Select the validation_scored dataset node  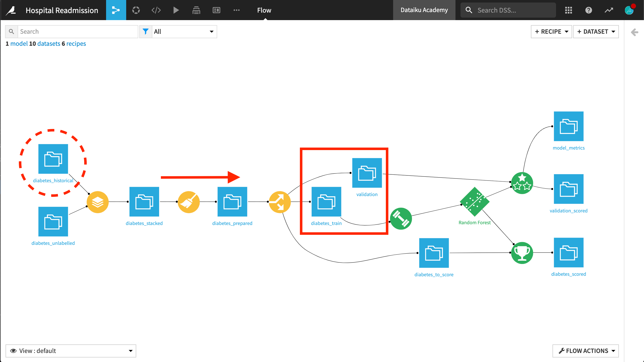(569, 189)
